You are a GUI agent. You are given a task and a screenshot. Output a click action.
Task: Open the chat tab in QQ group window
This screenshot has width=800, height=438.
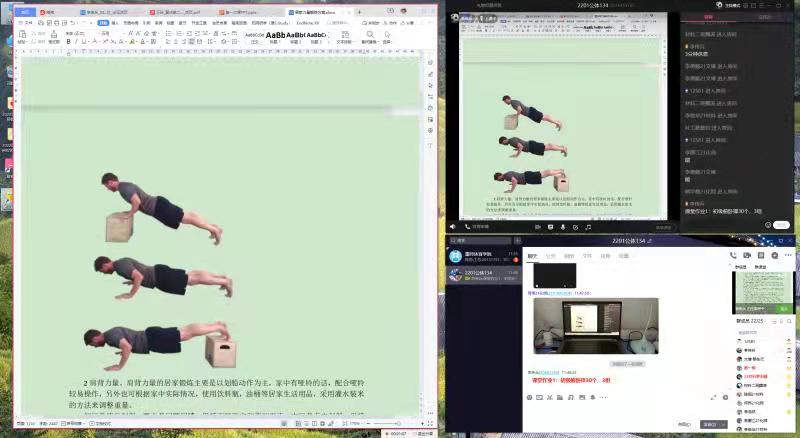pos(532,256)
